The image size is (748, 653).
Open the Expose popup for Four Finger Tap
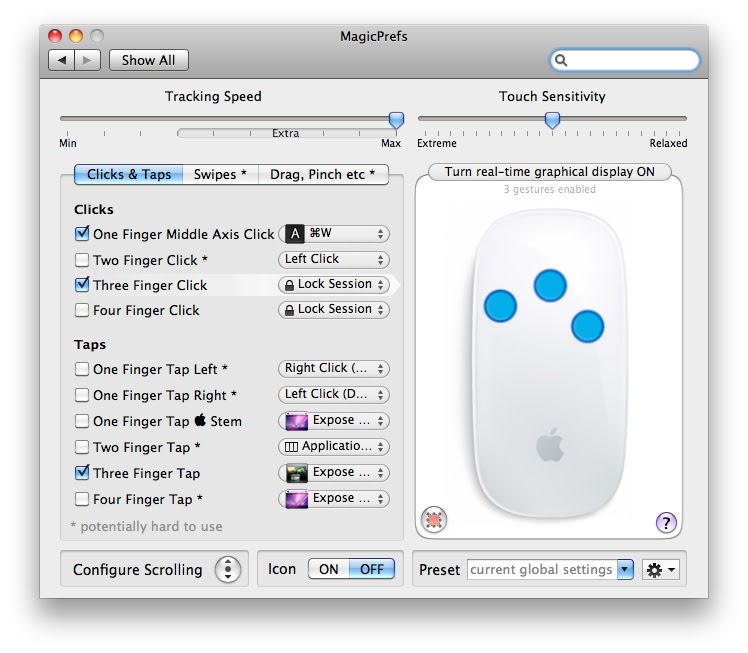pos(334,498)
